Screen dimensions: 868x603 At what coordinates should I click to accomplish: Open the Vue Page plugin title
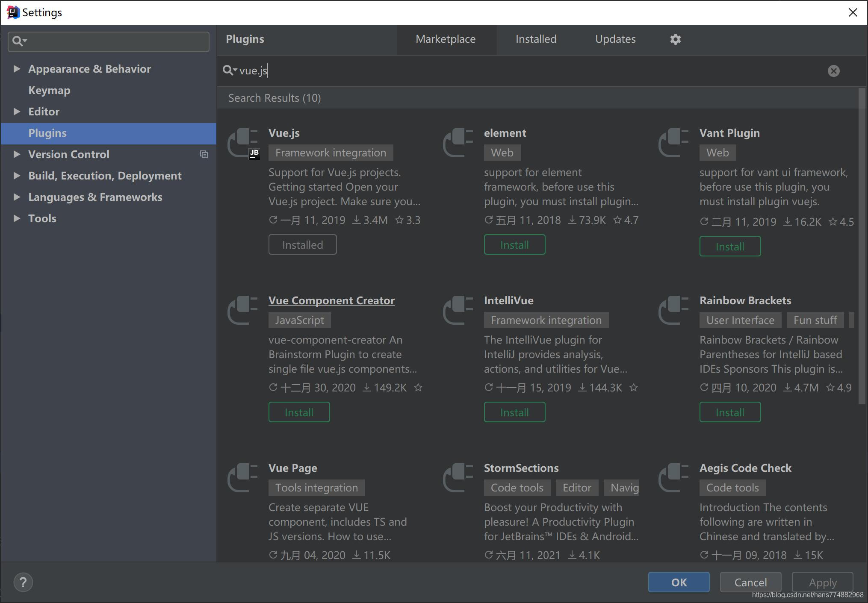(x=292, y=468)
